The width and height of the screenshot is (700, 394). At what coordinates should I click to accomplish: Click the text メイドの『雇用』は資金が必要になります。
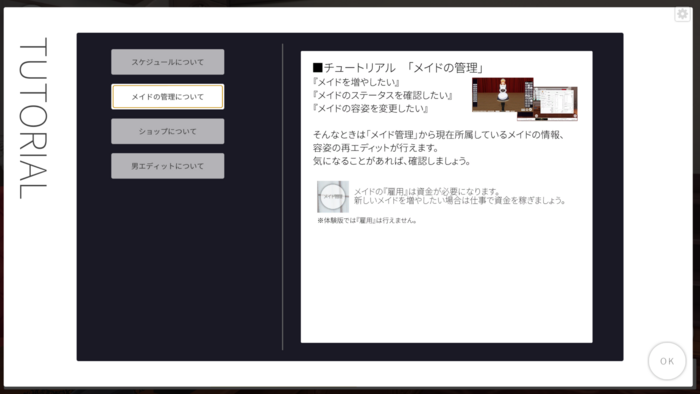(427, 191)
